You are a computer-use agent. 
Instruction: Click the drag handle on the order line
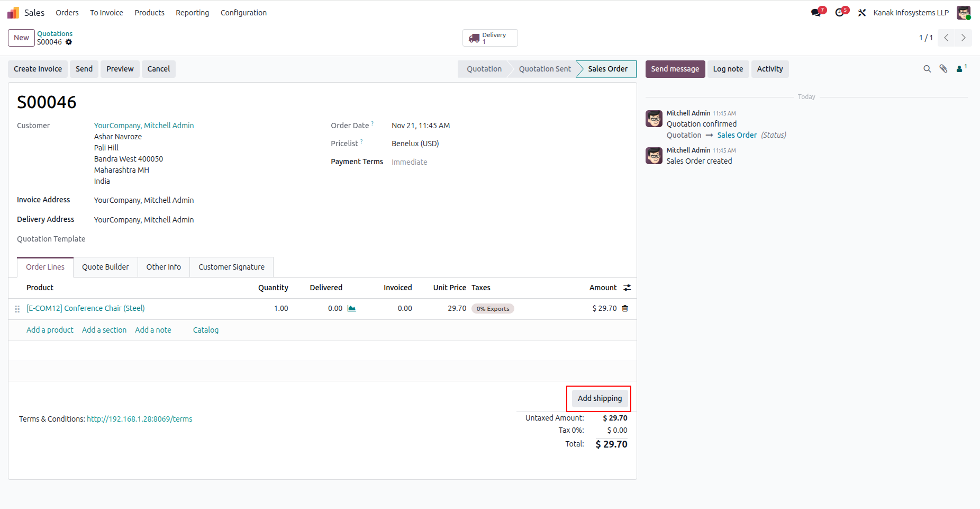(17, 308)
